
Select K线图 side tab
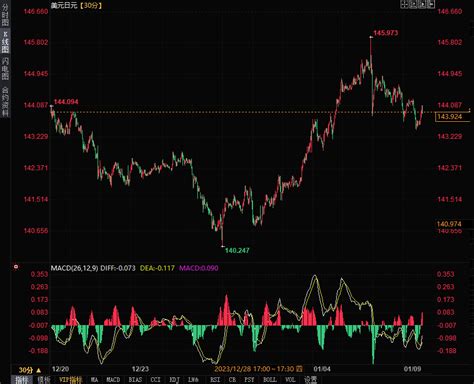(x=5, y=42)
